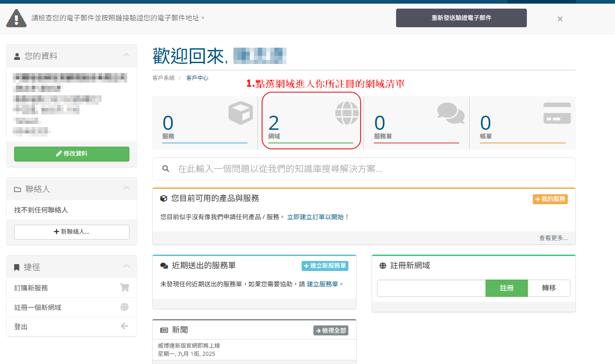Click the credit card icon in 帳單 tile

tap(557, 113)
